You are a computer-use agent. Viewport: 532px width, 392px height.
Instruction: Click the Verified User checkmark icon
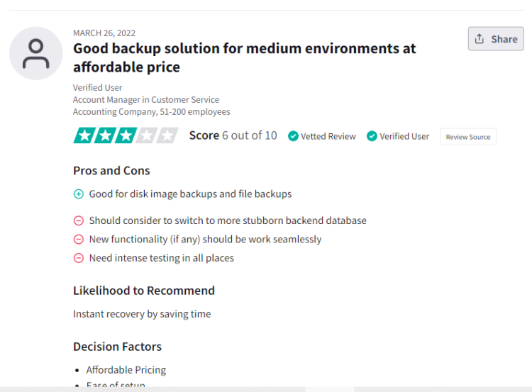(x=372, y=136)
